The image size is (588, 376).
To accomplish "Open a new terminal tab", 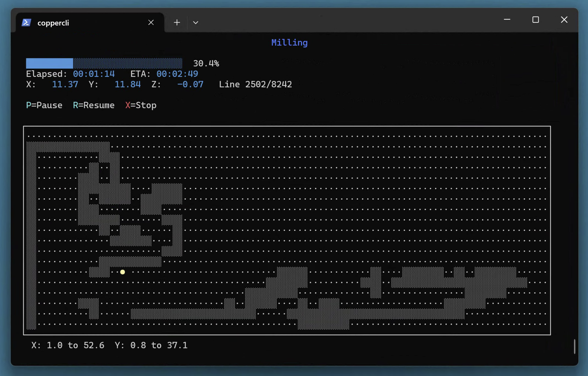I will tap(177, 23).
